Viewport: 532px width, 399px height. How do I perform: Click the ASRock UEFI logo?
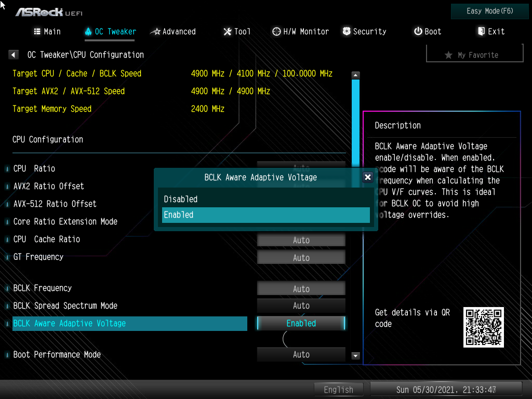[48, 12]
